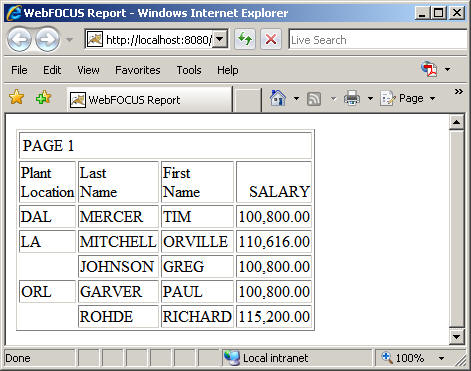Open the recent pages dropdown arrow

(69, 40)
